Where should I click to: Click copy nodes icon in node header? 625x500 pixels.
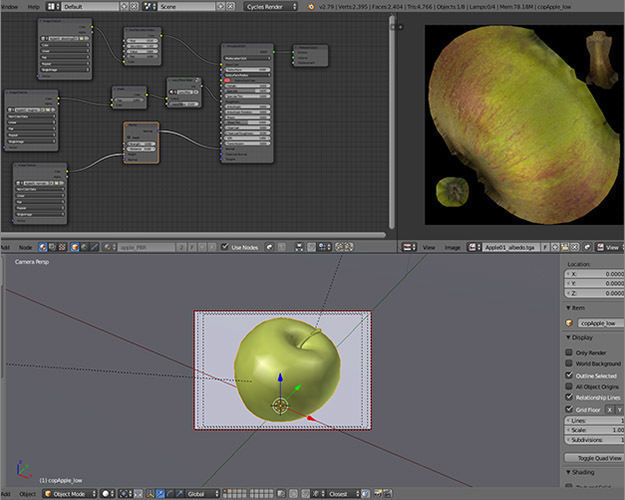click(x=339, y=247)
